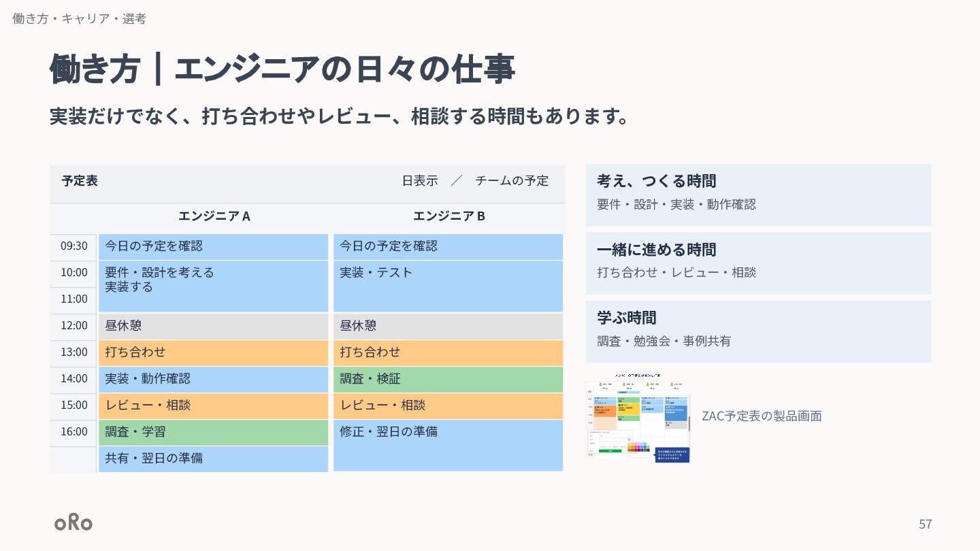Select Engineer A's 昼休憩 gray block
Image resolution: width=980 pixels, height=551 pixels.
click(214, 327)
